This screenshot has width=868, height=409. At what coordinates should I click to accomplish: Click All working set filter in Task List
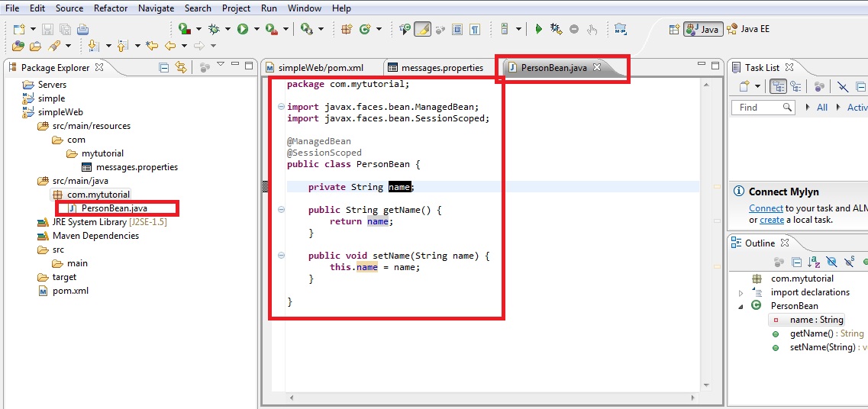click(822, 108)
